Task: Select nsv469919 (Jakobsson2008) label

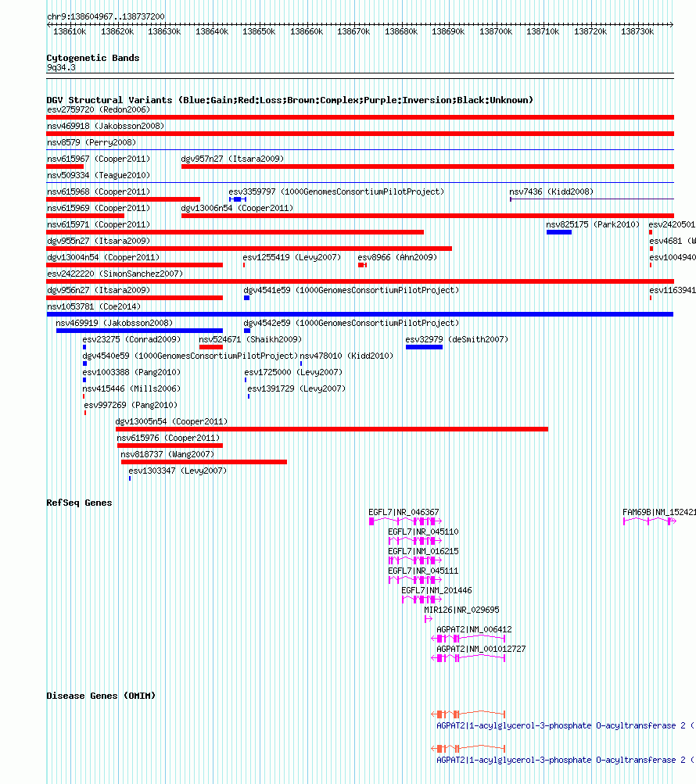Action: pyautogui.click(x=114, y=323)
